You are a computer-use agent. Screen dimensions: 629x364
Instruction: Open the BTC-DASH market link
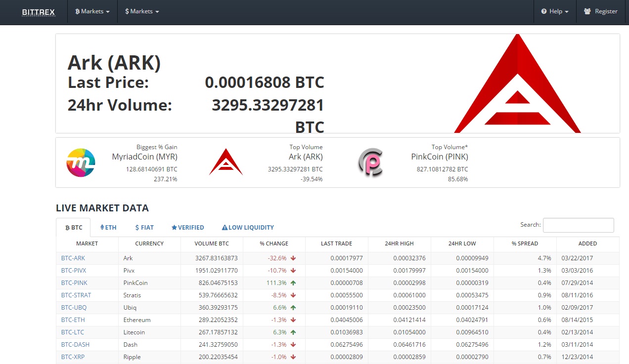(75, 345)
